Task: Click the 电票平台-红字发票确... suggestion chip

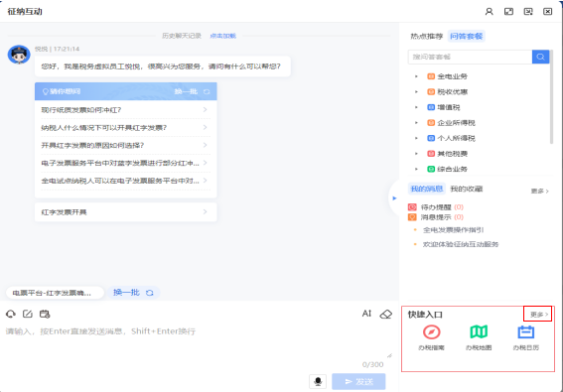Action: (55, 293)
